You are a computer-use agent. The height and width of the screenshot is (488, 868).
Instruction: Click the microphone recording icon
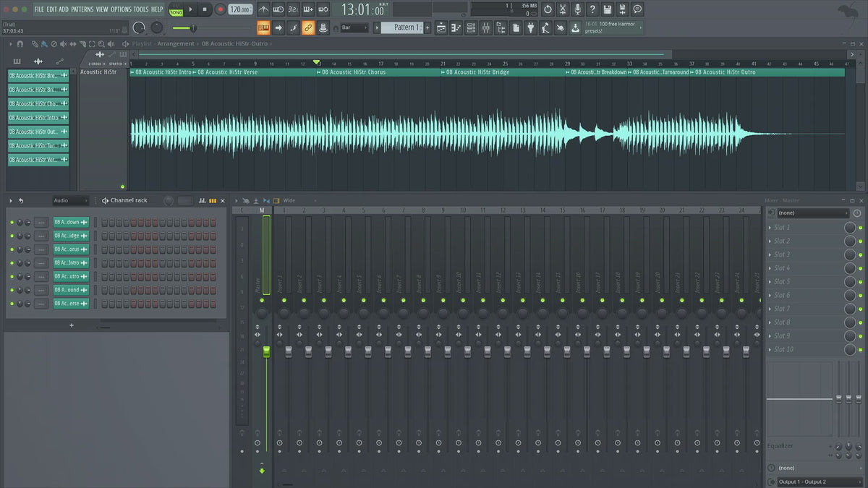tap(577, 9)
